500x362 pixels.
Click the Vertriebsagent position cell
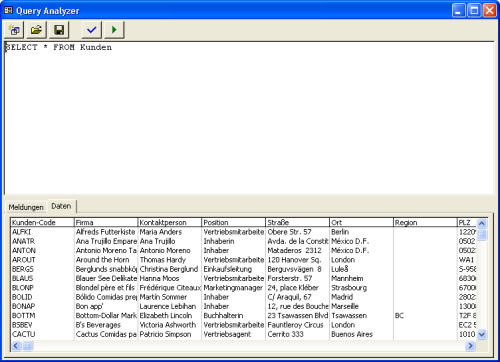point(234,334)
